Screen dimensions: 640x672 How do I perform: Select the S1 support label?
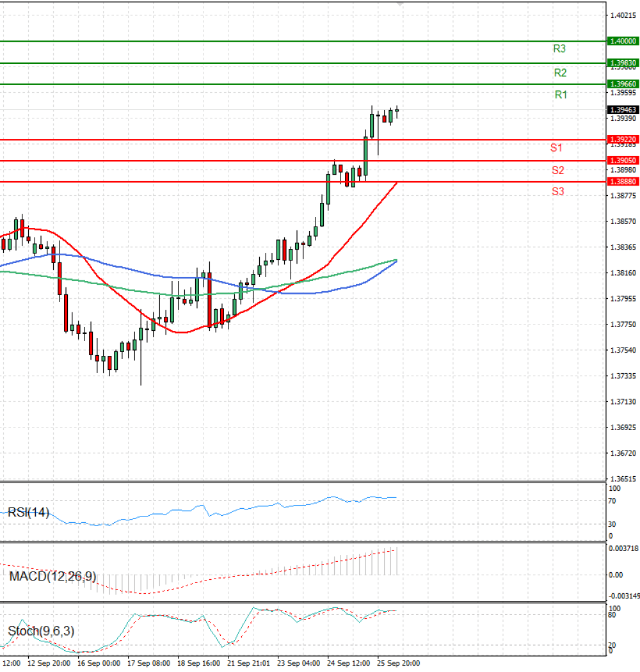coord(556,148)
